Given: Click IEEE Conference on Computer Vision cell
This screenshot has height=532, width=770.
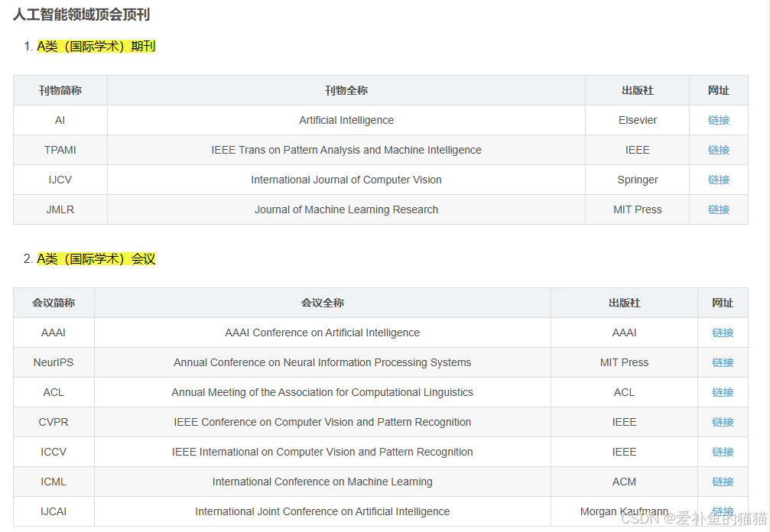Looking at the screenshot, I should (322, 422).
